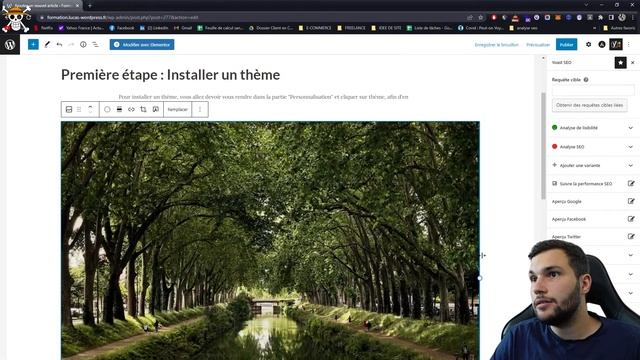The width and height of the screenshot is (640, 360).
Task: Insert link on image block
Action: click(131, 109)
